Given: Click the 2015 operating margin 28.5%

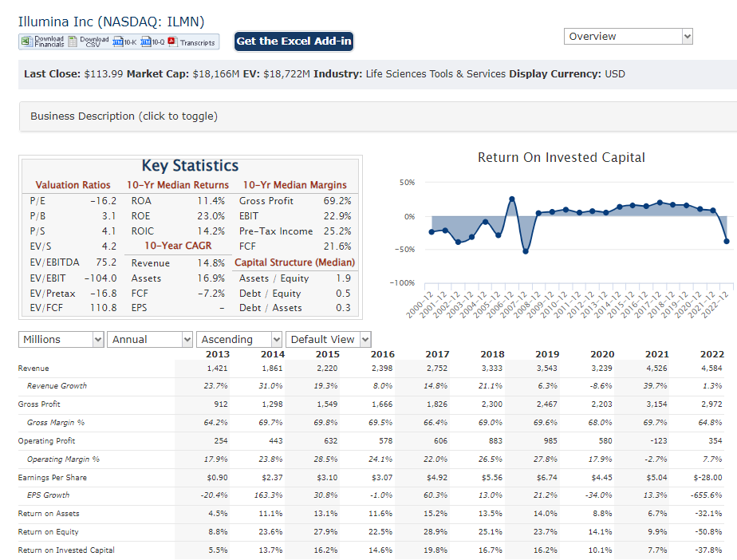Looking at the screenshot, I should [x=325, y=459].
